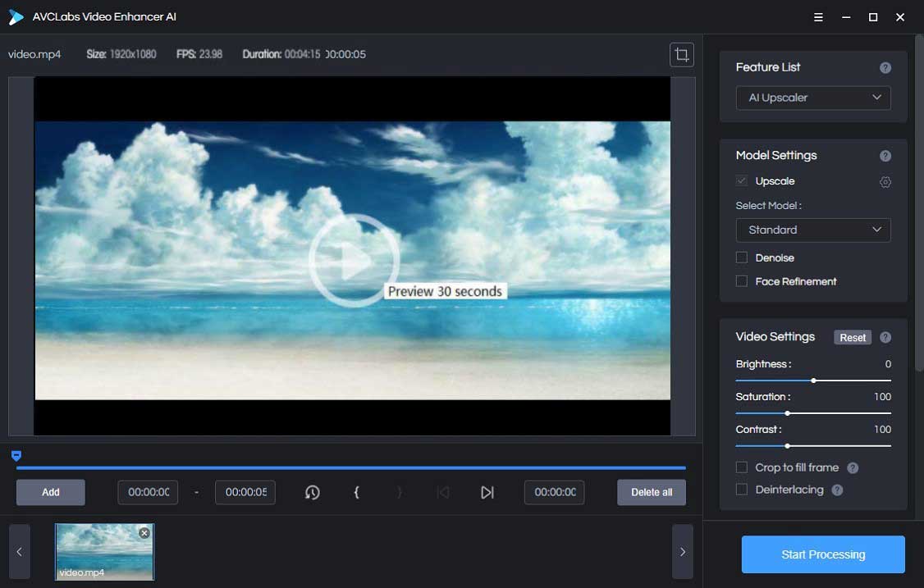The image size is (924, 588).
Task: Click the jump to next frame icon
Action: 487,492
